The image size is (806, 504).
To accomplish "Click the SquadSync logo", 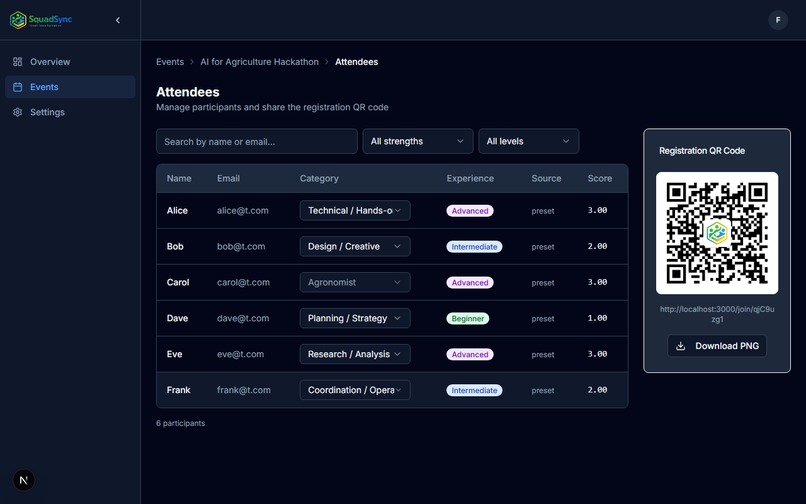I will [x=41, y=20].
